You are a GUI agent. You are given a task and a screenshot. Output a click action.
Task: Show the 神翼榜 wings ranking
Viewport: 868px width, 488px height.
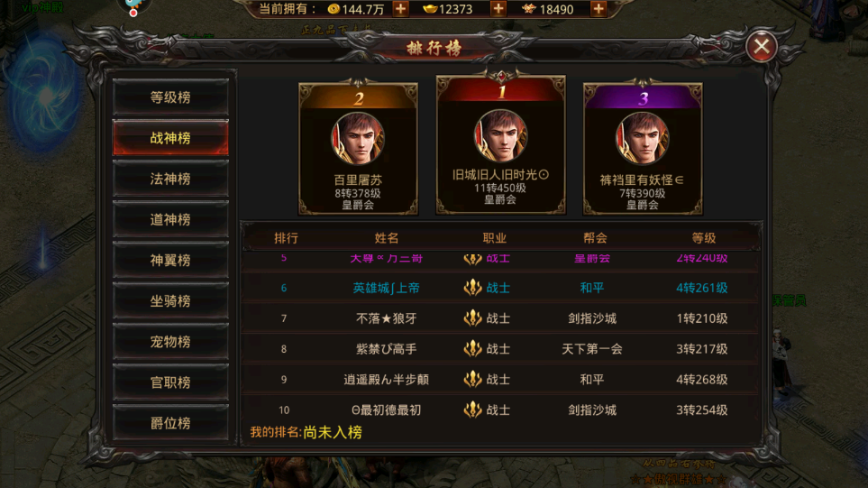pyautogui.click(x=170, y=261)
